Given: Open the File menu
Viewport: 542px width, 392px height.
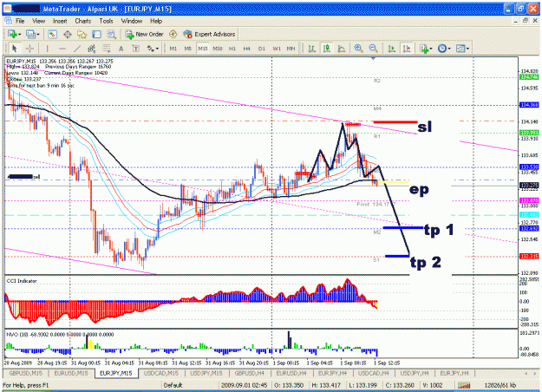Looking at the screenshot, I should pos(20,21).
